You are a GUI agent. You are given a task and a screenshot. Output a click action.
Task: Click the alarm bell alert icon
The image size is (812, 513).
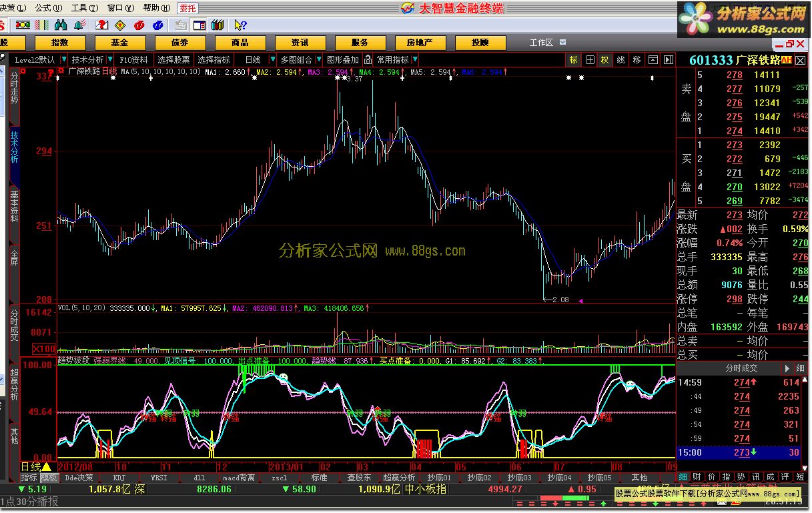(79, 25)
